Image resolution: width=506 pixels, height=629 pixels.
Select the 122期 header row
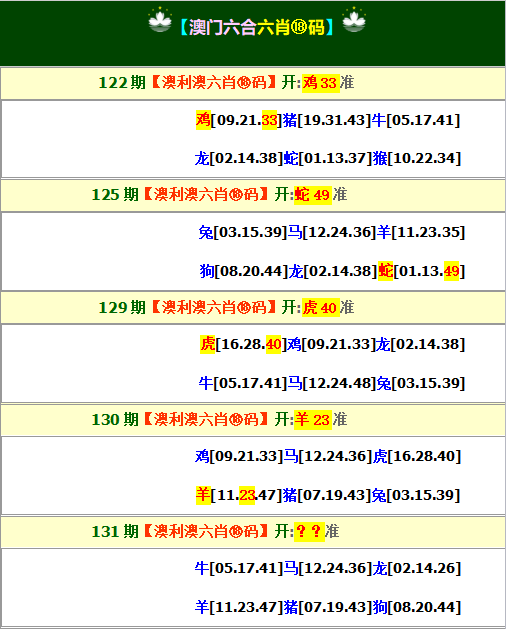[x=253, y=83]
